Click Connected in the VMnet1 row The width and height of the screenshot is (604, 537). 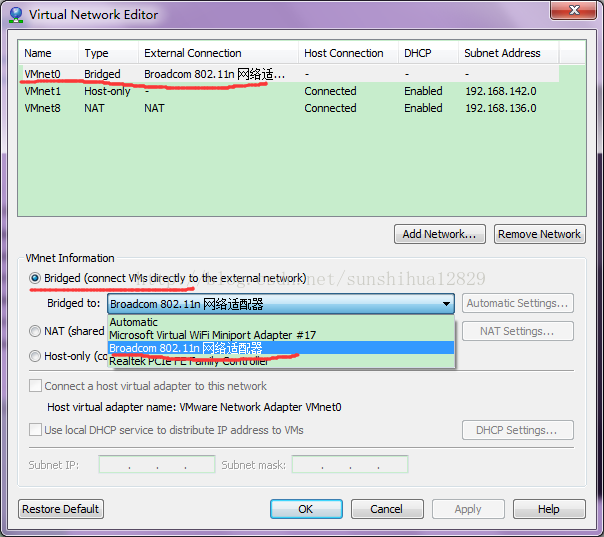330,91
